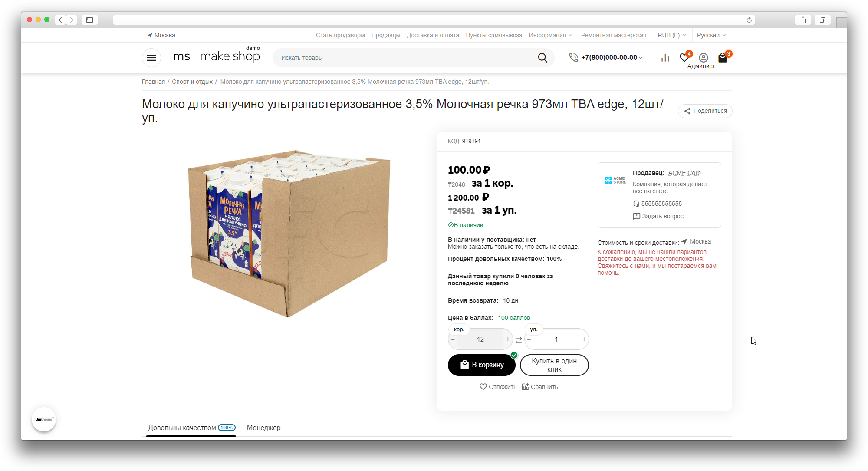Reload page with the refresh icon
The image size is (868, 471).
pyautogui.click(x=749, y=20)
